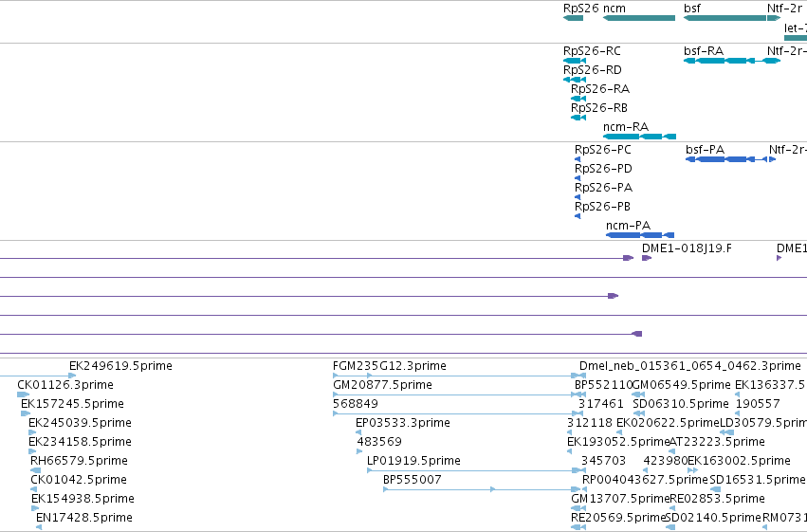Select the ncm-PA protein label
Screen dimensions: 807x532
point(628,226)
